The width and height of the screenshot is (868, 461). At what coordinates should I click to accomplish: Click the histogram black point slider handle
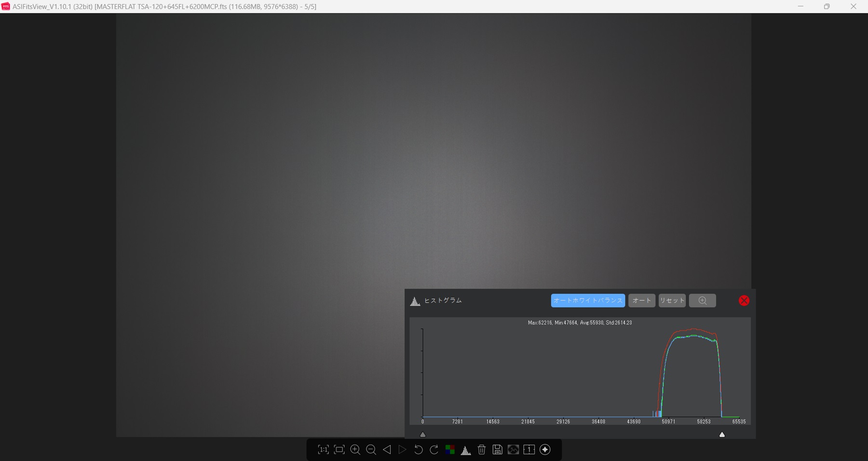point(423,434)
